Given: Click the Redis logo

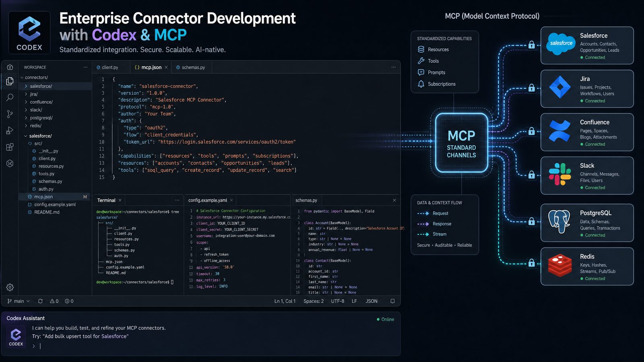Looking at the screenshot, I should click(560, 265).
